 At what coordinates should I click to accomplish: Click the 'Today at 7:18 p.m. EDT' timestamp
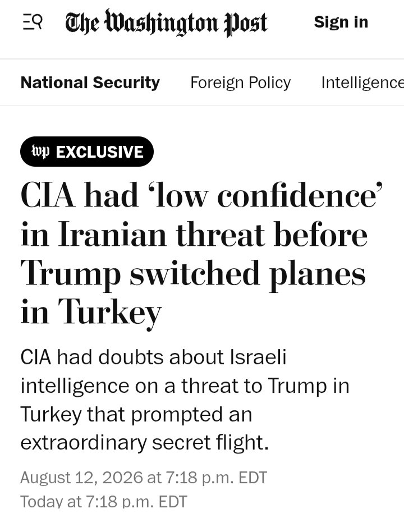point(104,502)
